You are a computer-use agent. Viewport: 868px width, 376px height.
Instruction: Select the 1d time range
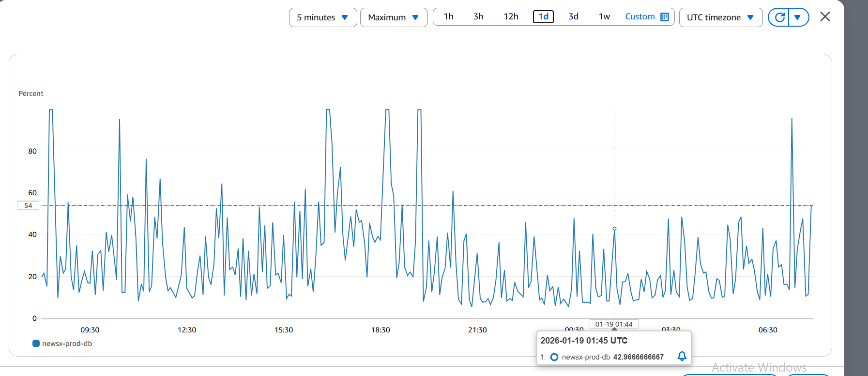coord(543,17)
